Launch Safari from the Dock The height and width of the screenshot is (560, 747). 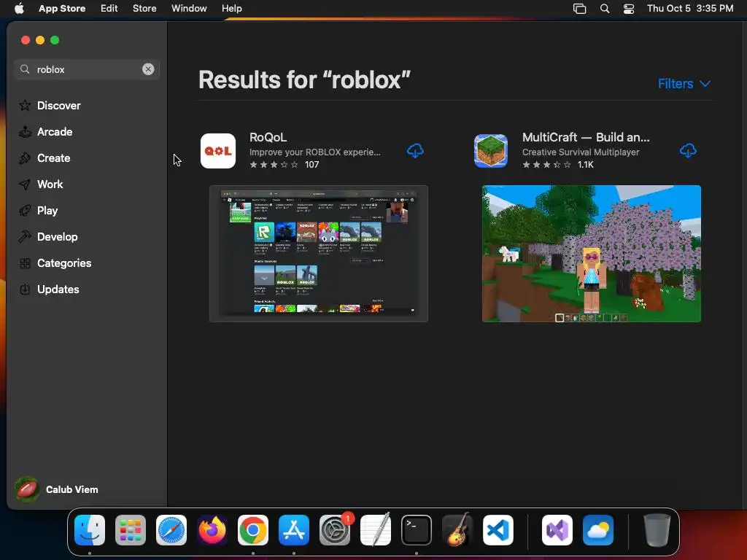(171, 530)
